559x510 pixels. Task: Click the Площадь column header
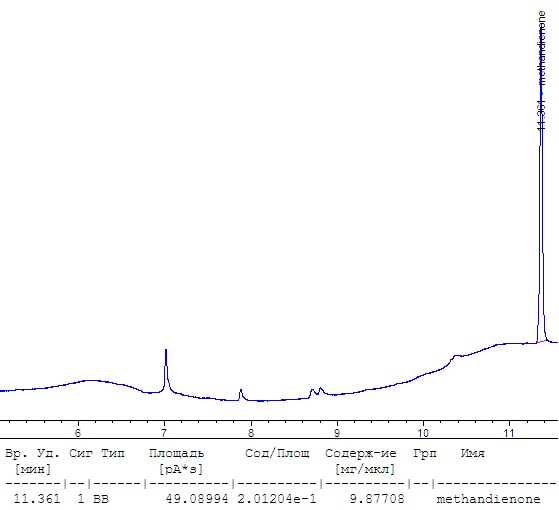pyautogui.click(x=176, y=454)
